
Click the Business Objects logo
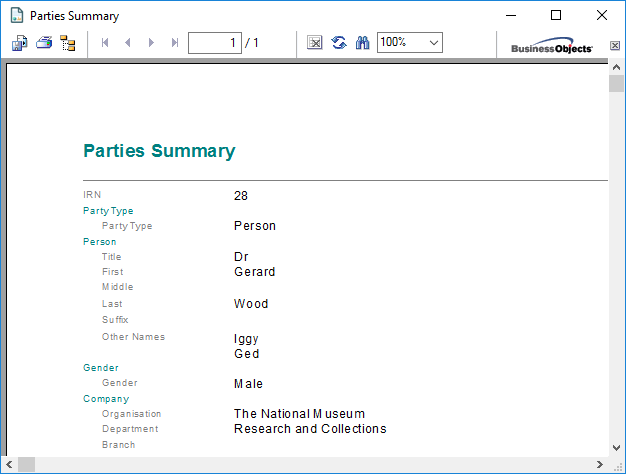click(x=551, y=47)
